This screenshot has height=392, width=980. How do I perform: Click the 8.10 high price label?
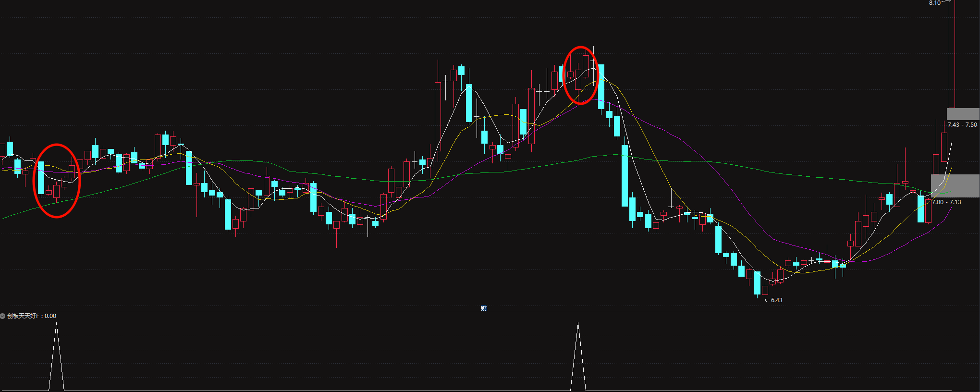[934, 3]
